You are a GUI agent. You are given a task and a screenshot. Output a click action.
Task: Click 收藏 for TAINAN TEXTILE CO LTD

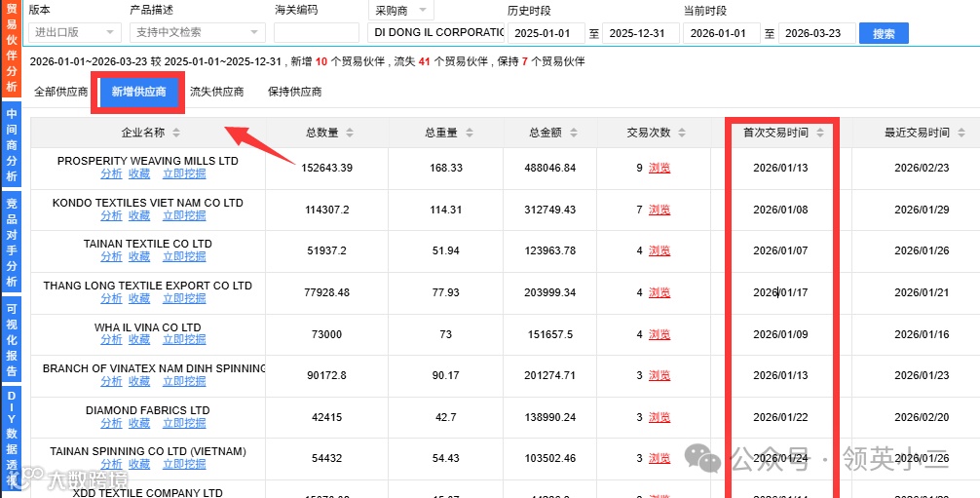click(139, 256)
